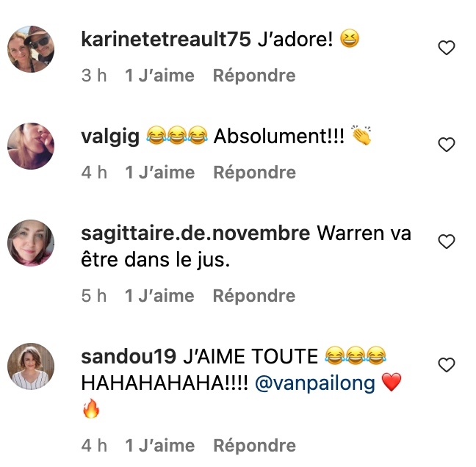This screenshot has width=476, height=467.
Task: Open the @vanpailong mention
Action: (x=315, y=383)
